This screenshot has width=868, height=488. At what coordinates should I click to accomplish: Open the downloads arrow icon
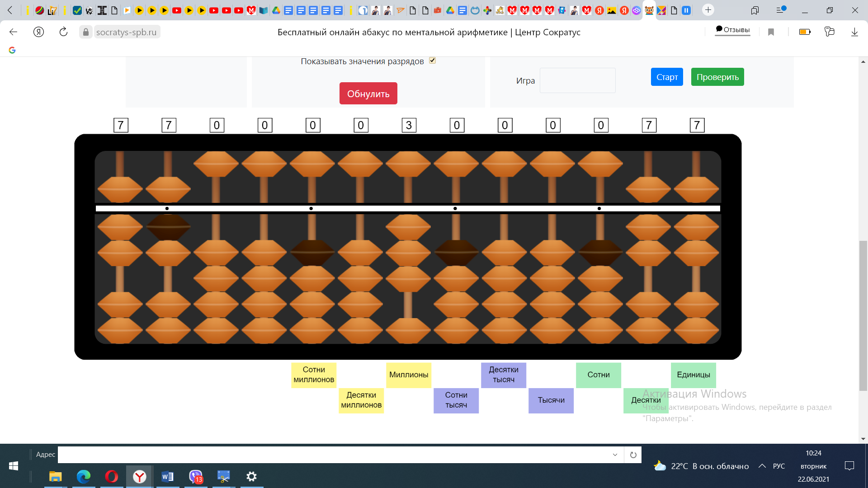(854, 32)
